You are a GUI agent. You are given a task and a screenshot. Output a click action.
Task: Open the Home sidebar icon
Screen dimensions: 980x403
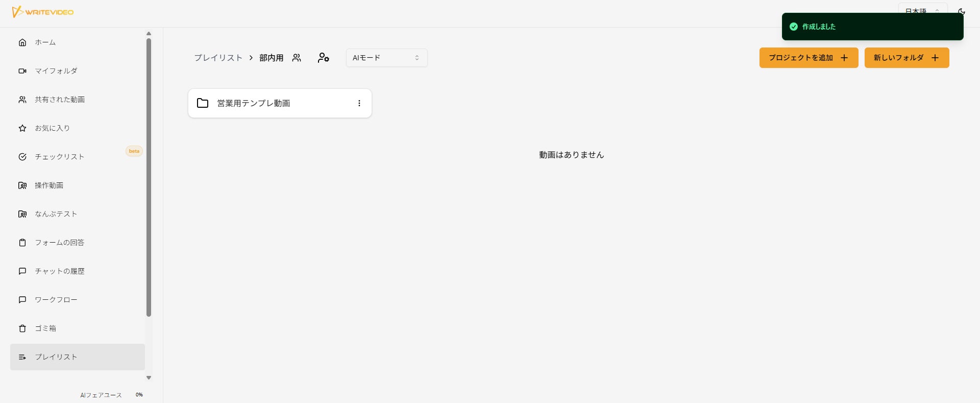coord(22,42)
